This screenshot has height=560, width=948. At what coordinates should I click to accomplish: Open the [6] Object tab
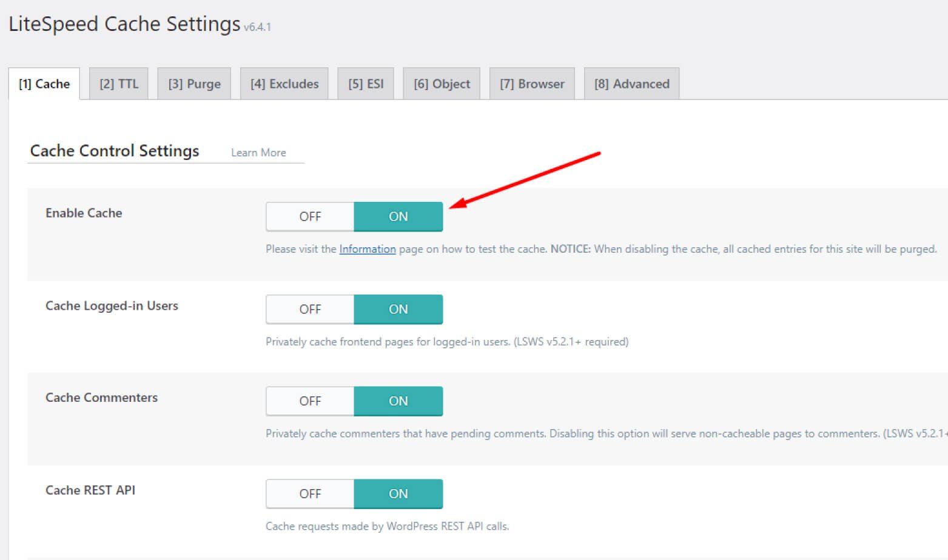point(442,84)
